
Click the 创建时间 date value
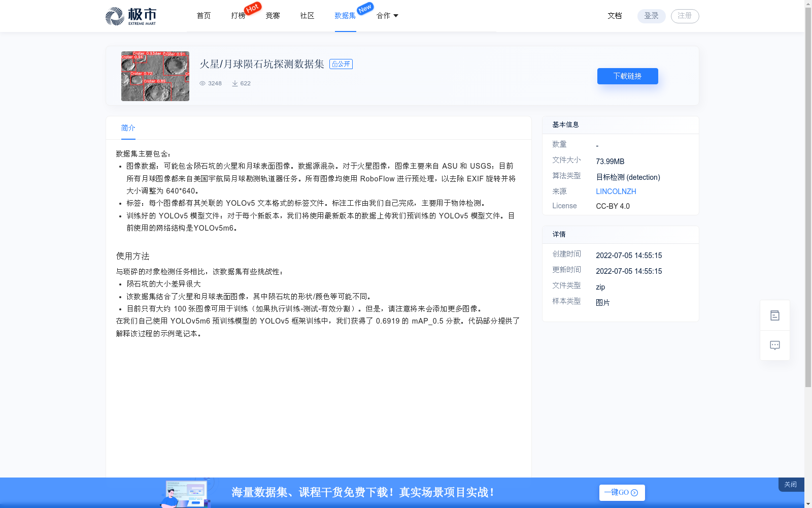(629, 256)
